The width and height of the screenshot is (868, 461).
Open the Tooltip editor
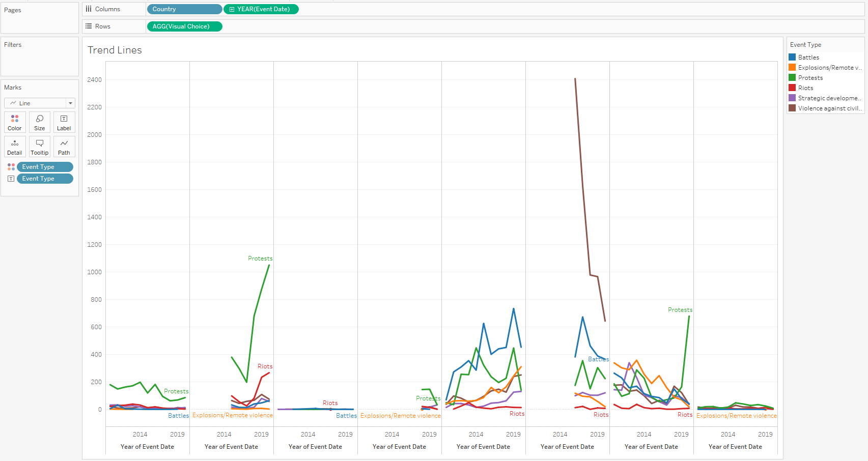coord(40,147)
